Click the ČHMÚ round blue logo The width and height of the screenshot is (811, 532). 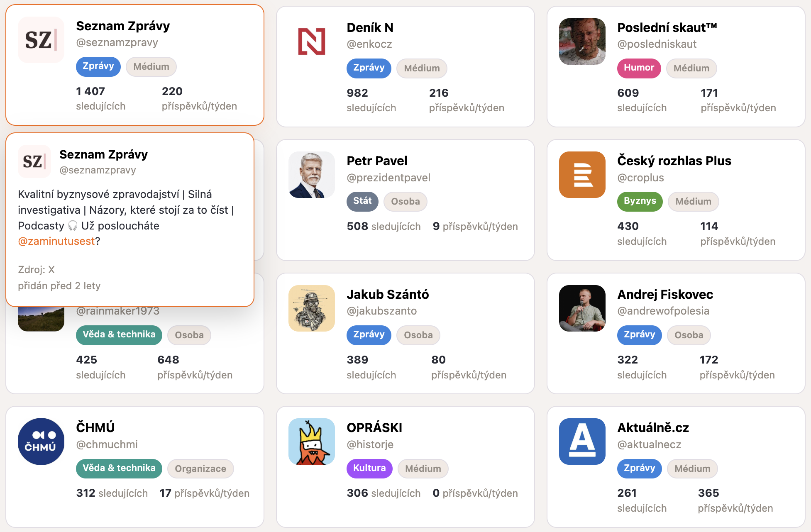click(x=41, y=442)
